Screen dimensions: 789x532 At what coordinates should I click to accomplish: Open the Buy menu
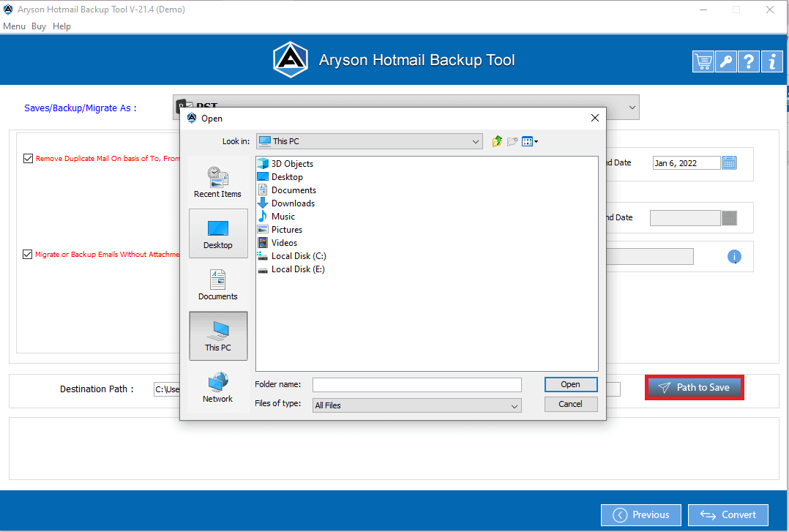(39, 26)
